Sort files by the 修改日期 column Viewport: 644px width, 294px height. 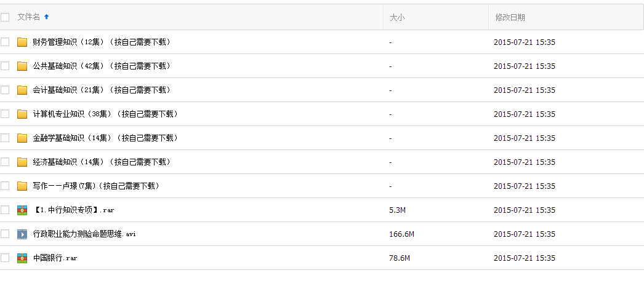[x=510, y=18]
